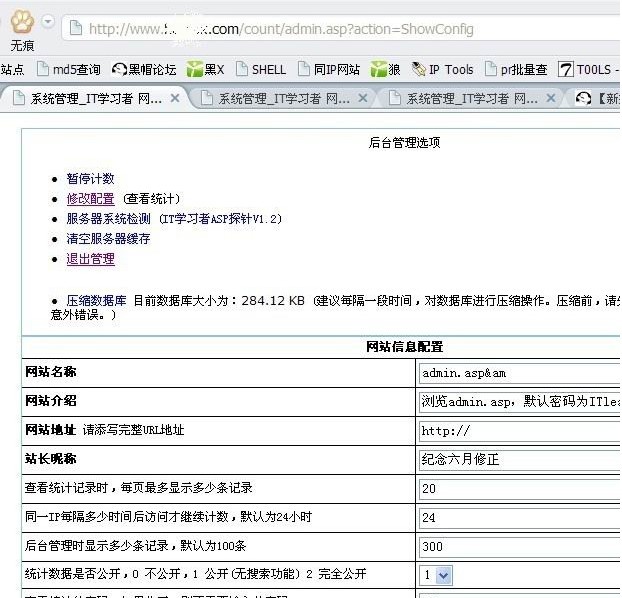Close the first 系统管理 tab

(175, 98)
